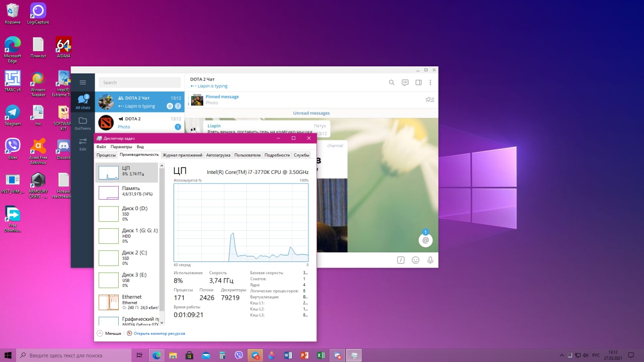This screenshot has width=644, height=362.
Task: Open the emoji picker in Telegram
Action: pos(416,260)
